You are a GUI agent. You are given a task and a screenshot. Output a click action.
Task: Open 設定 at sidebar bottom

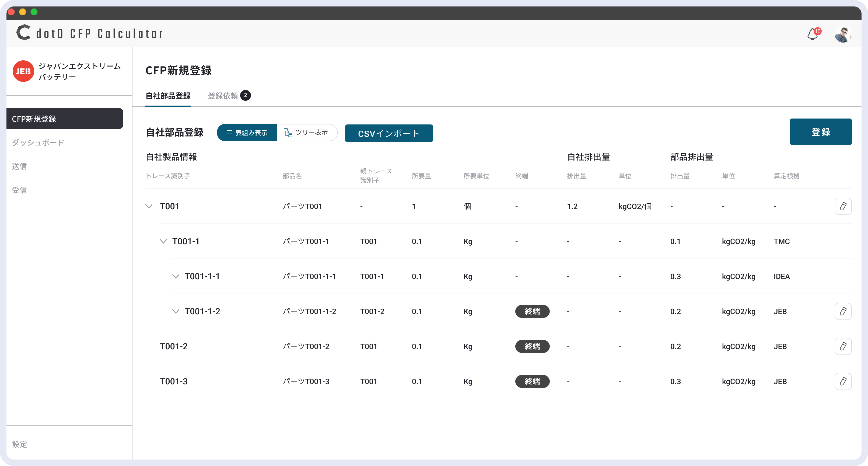click(x=20, y=444)
